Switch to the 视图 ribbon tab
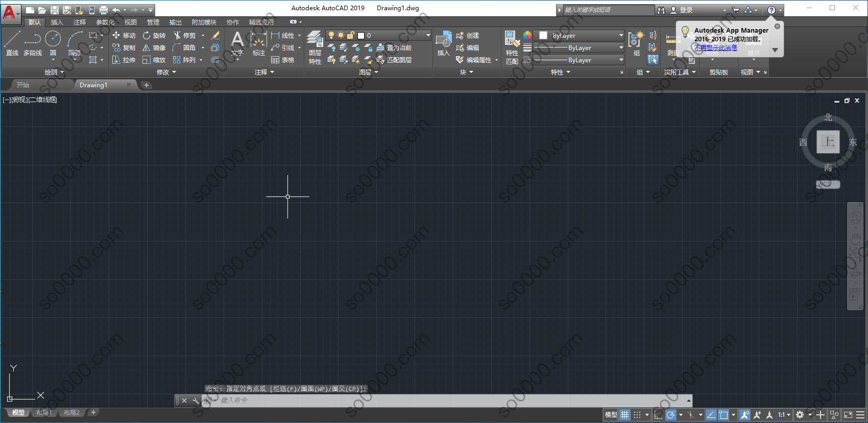The image size is (868, 423). [x=131, y=22]
